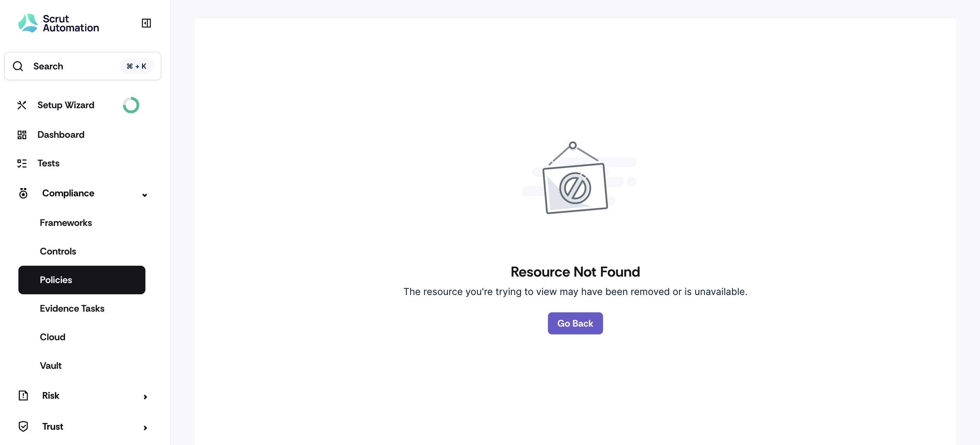Open Vault under Compliance
The width and height of the screenshot is (980, 445).
pyautogui.click(x=51, y=366)
